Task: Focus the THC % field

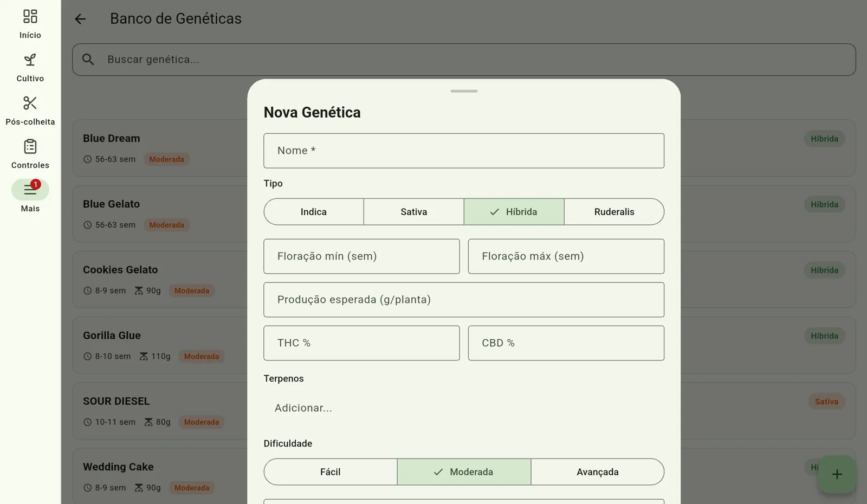Action: [x=361, y=343]
